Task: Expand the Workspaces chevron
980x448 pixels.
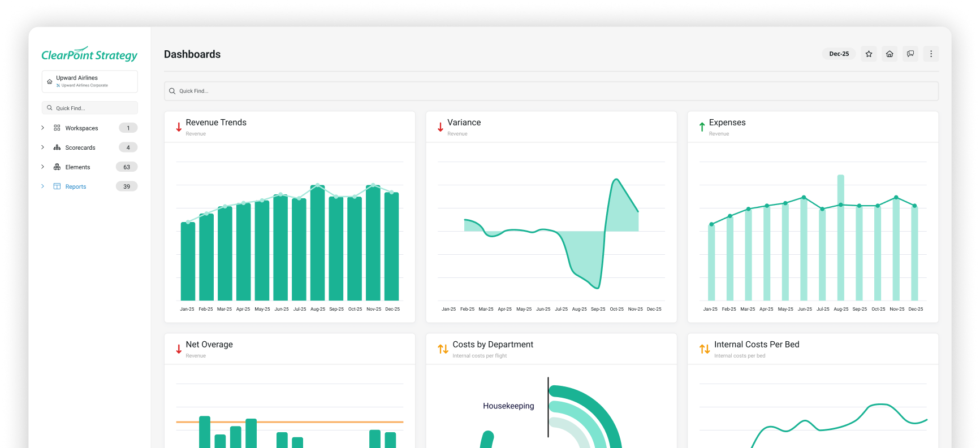Action: [42, 128]
